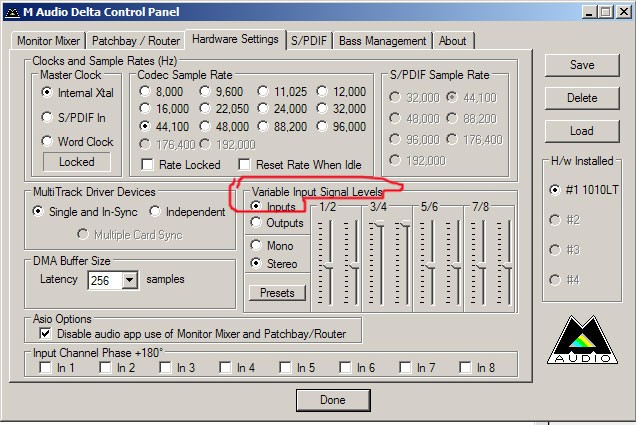Viewport: 636px width, 425px height.
Task: Click the channel 4 level slider
Action: pyautogui.click(x=406, y=223)
